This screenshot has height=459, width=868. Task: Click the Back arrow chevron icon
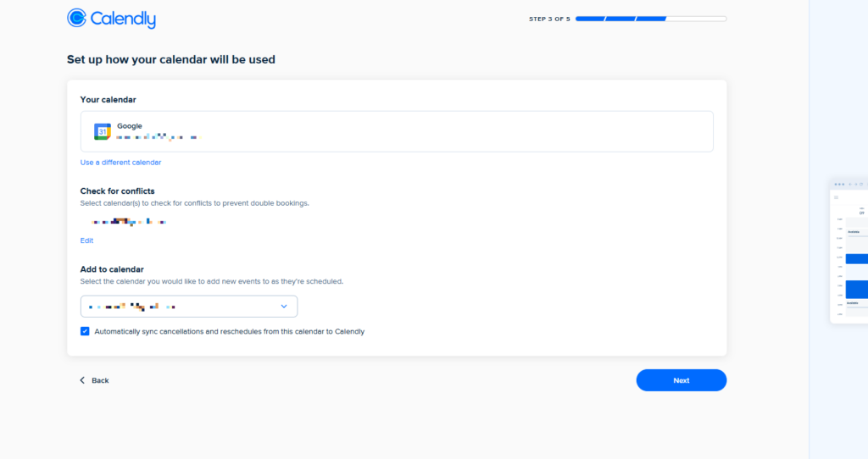click(x=82, y=380)
